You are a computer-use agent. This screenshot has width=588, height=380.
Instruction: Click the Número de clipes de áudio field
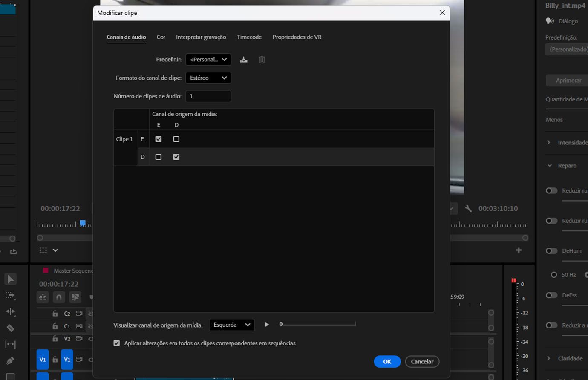208,96
